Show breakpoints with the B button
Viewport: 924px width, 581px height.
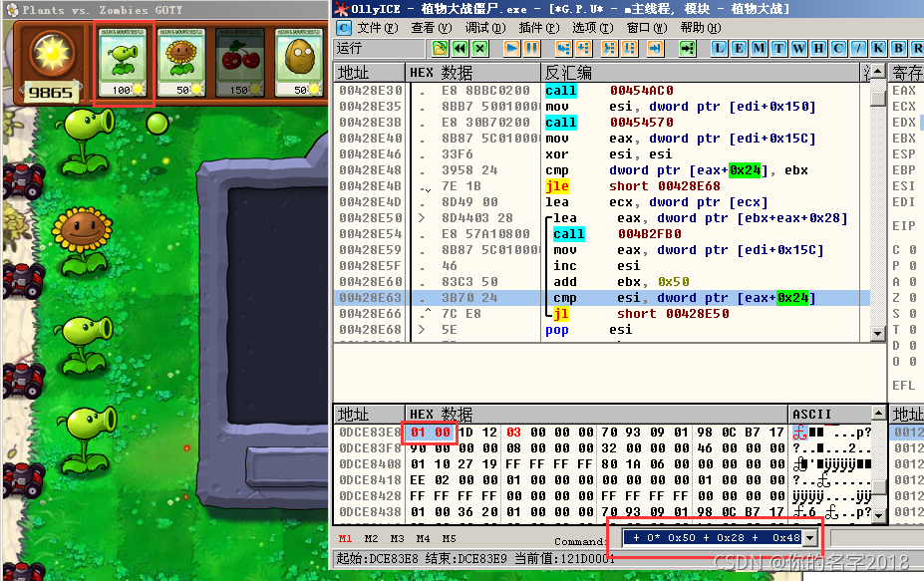(899, 48)
